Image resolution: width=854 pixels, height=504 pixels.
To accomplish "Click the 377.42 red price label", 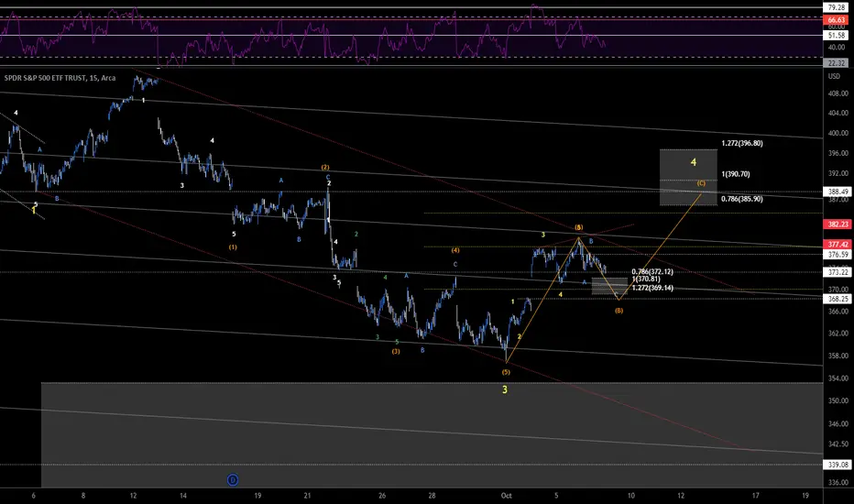I will point(838,245).
